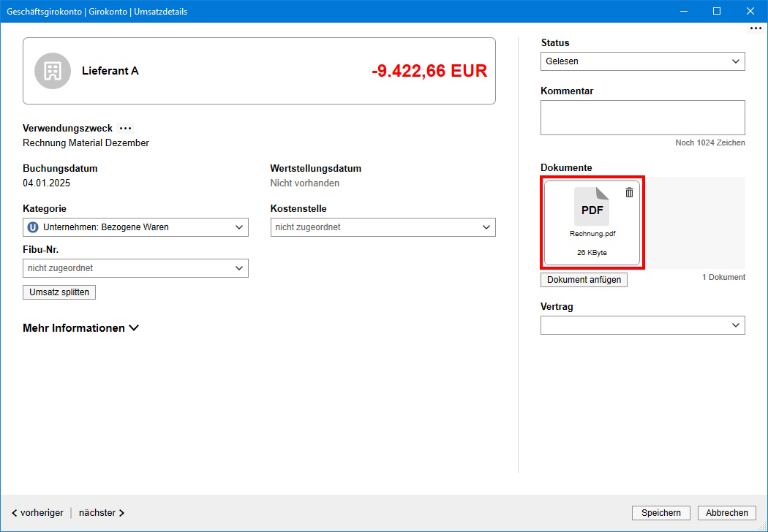Click the text Rechnung Material Dezember
Screen dimensions: 768x532
pos(86,143)
